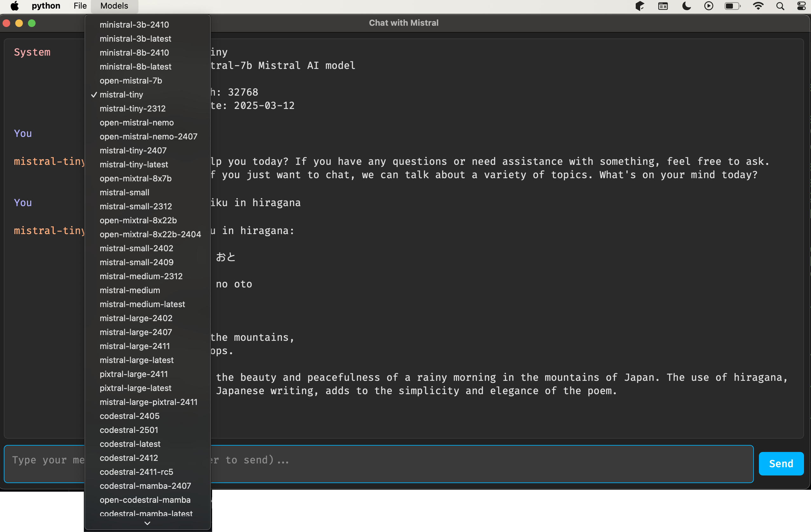Viewport: 811px width, 532px height.
Task: Click the message input field
Action: tap(409, 463)
